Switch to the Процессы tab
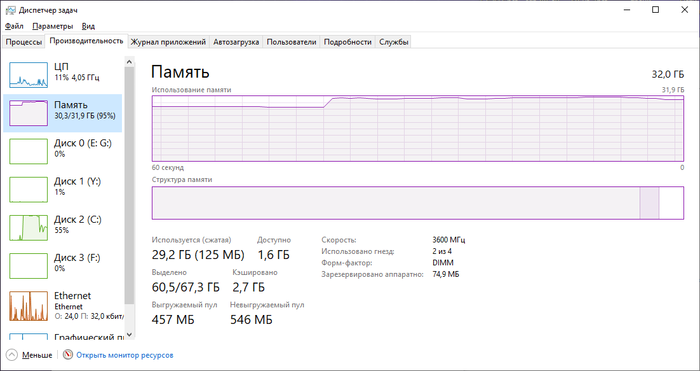 24,42
